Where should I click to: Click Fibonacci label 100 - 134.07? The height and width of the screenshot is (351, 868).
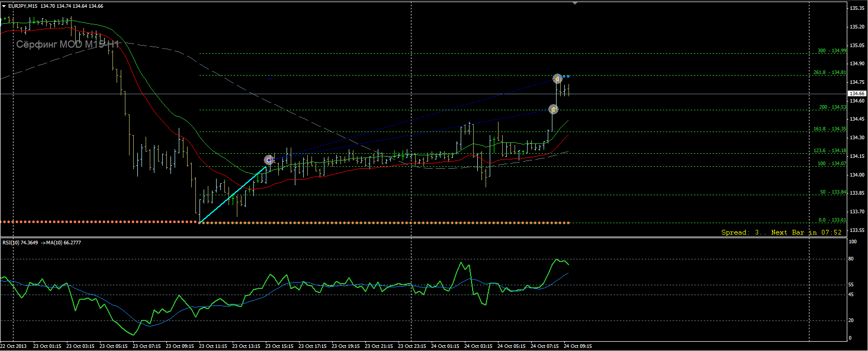pos(832,164)
